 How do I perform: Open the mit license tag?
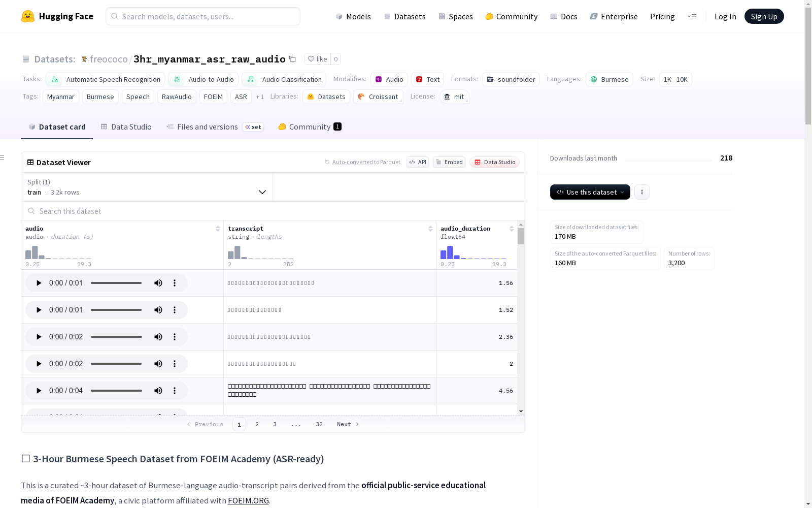tap(454, 97)
